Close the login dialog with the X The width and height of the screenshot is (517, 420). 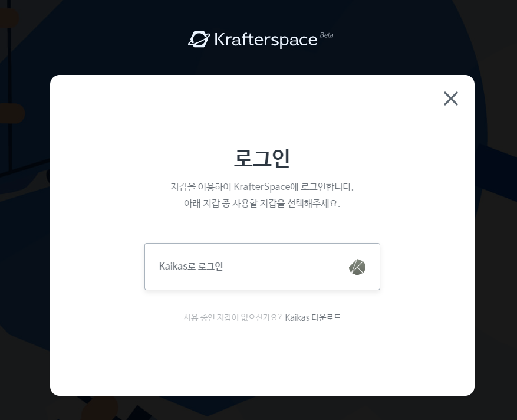pos(451,99)
